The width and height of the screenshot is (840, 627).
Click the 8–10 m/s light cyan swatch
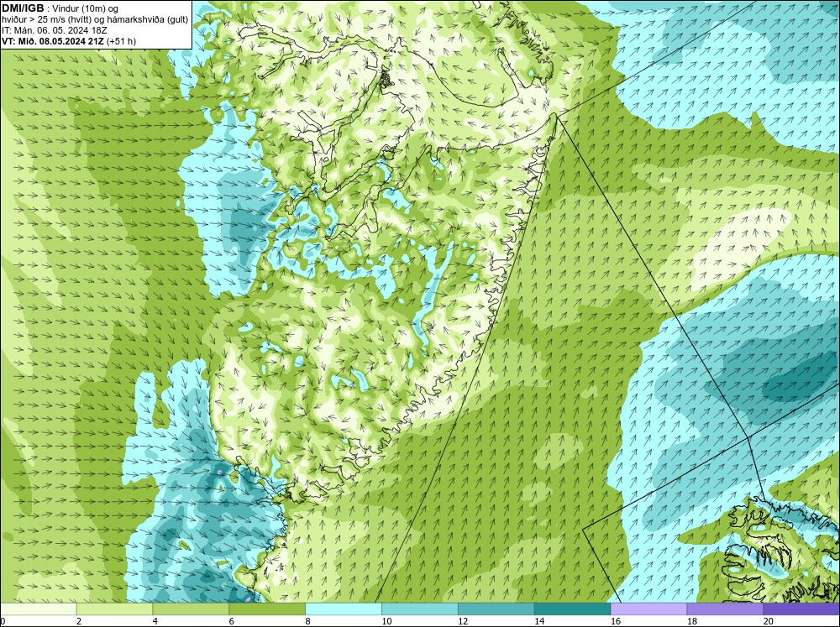point(344,609)
